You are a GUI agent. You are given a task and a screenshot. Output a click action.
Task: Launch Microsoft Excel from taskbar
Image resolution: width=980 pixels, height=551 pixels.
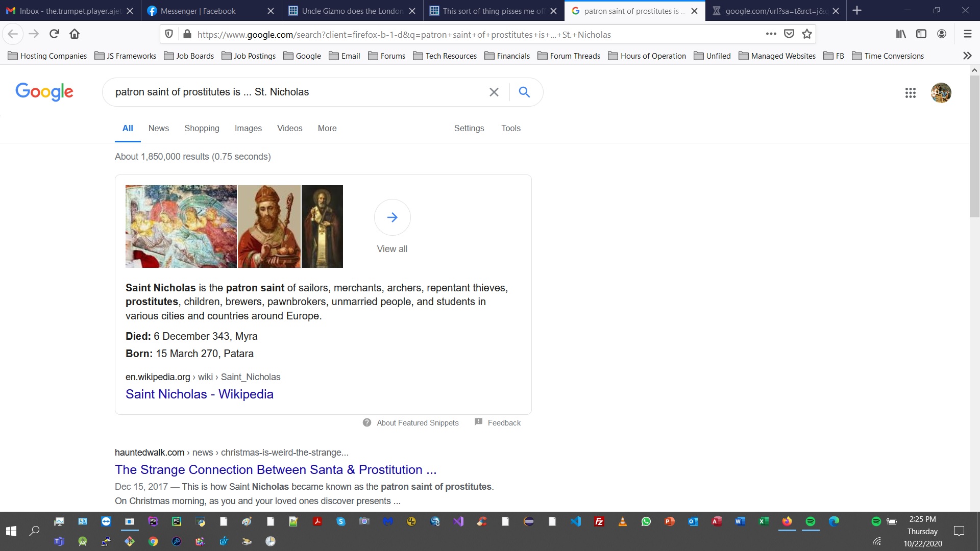click(x=764, y=521)
